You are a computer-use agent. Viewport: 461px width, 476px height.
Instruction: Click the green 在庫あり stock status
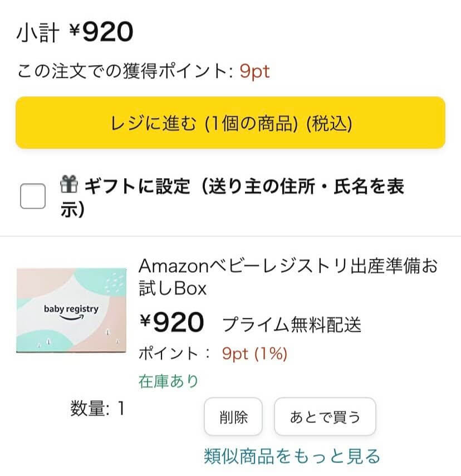(168, 381)
